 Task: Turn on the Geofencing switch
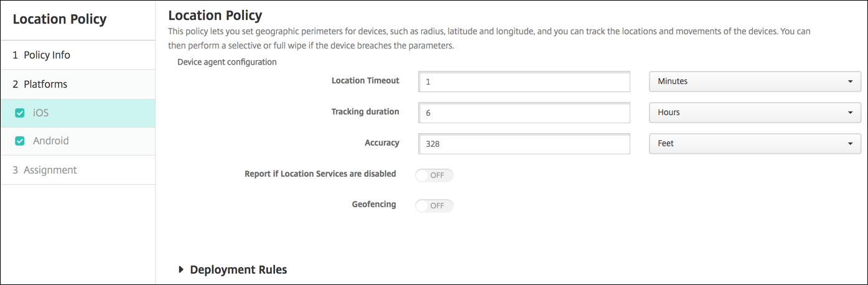[434, 205]
